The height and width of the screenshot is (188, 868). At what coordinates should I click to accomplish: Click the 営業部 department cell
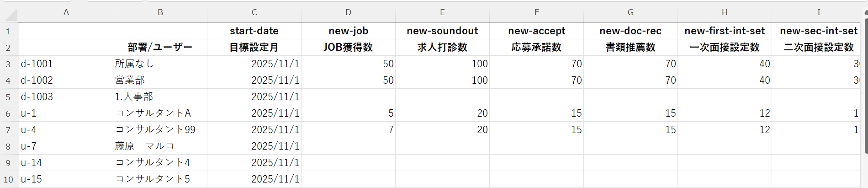pos(160,81)
